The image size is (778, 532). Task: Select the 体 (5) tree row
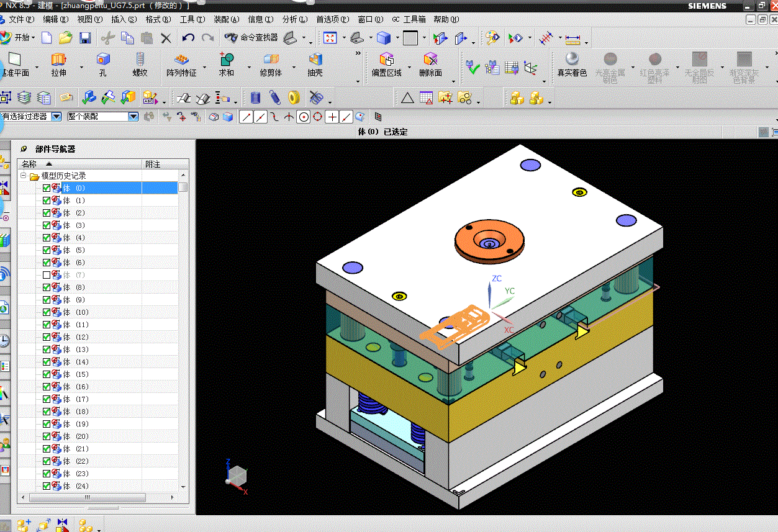tap(97, 250)
